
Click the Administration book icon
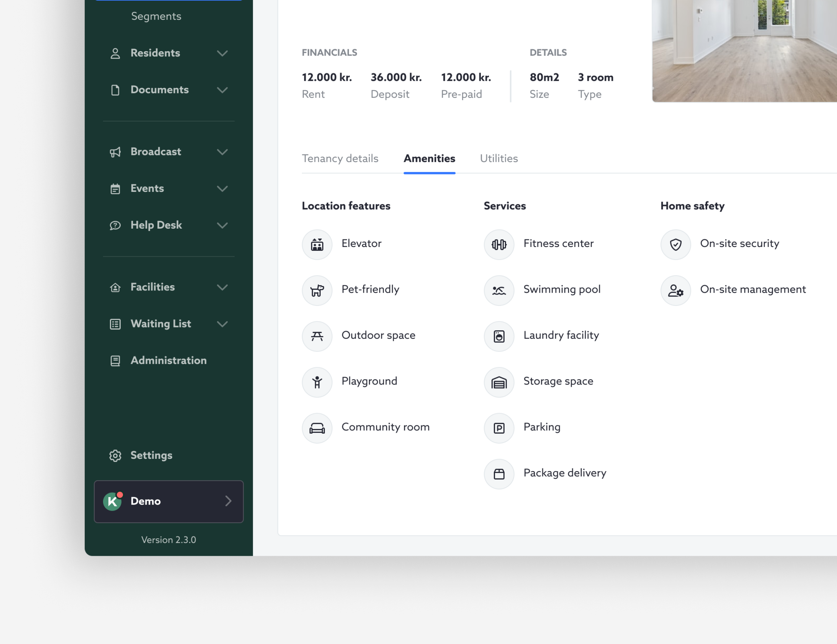coord(115,361)
